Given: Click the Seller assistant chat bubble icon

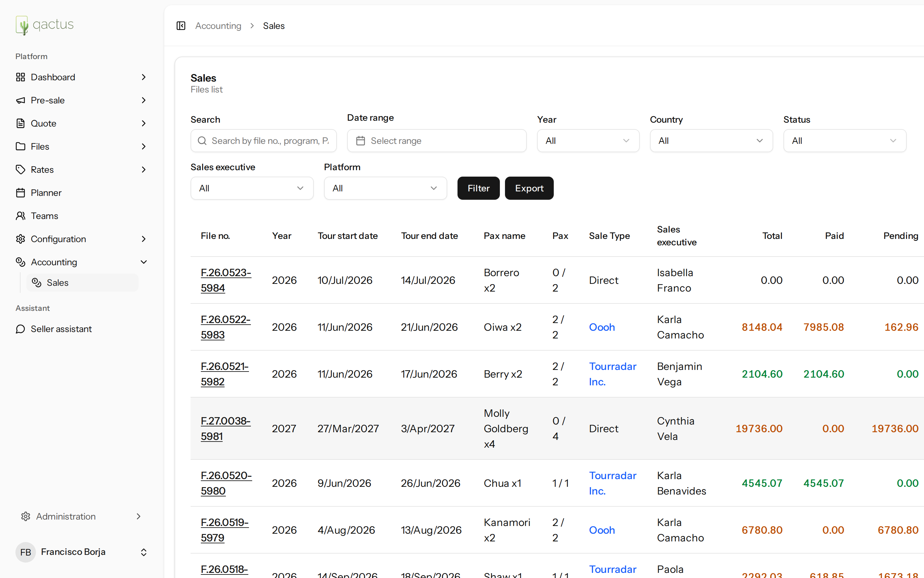Looking at the screenshot, I should [21, 329].
